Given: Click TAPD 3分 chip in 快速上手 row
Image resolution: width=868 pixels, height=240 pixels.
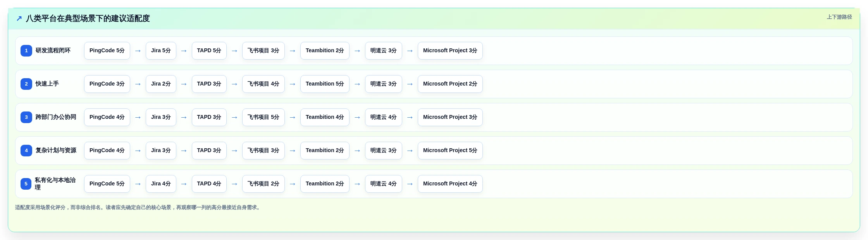Looking at the screenshot, I should [x=209, y=84].
